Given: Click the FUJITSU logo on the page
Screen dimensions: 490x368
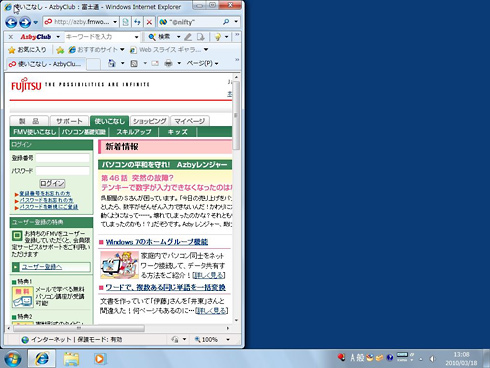Looking at the screenshot, I should (x=26, y=84).
